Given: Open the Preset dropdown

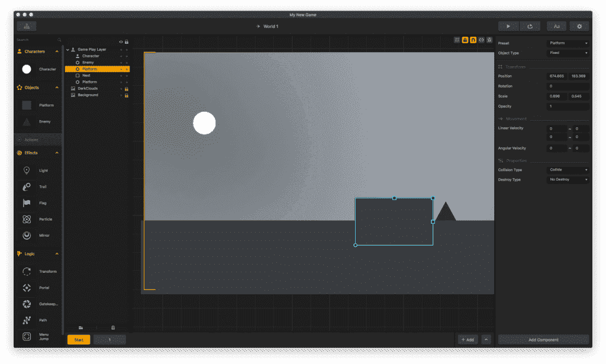Looking at the screenshot, I should coord(568,43).
